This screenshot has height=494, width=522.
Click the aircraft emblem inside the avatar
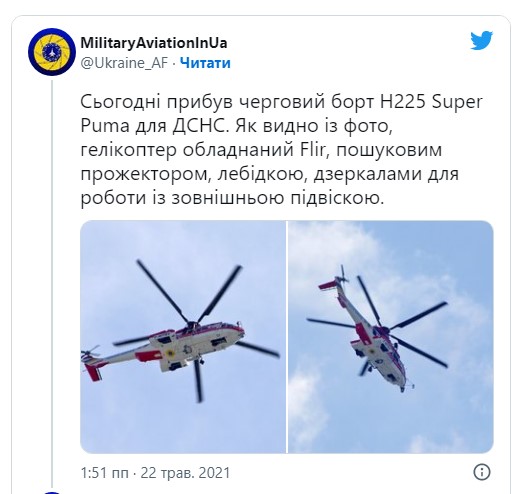tap(52, 52)
